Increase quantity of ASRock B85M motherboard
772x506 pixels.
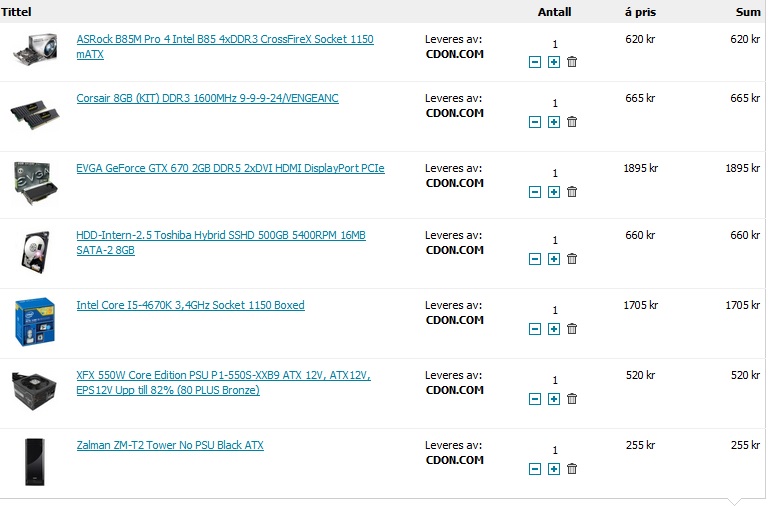tap(554, 62)
